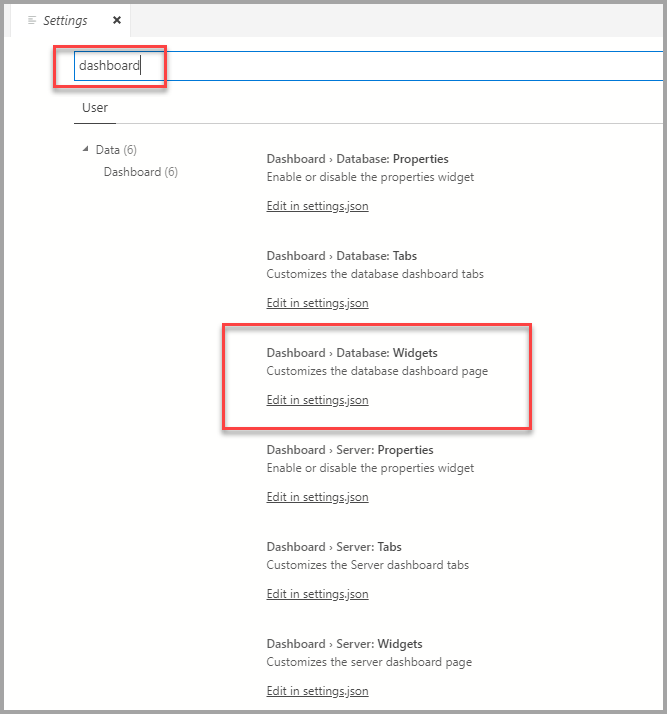Edit Database Widgets in settings.json
Viewport: 667px width, 714px height.
[x=317, y=400]
